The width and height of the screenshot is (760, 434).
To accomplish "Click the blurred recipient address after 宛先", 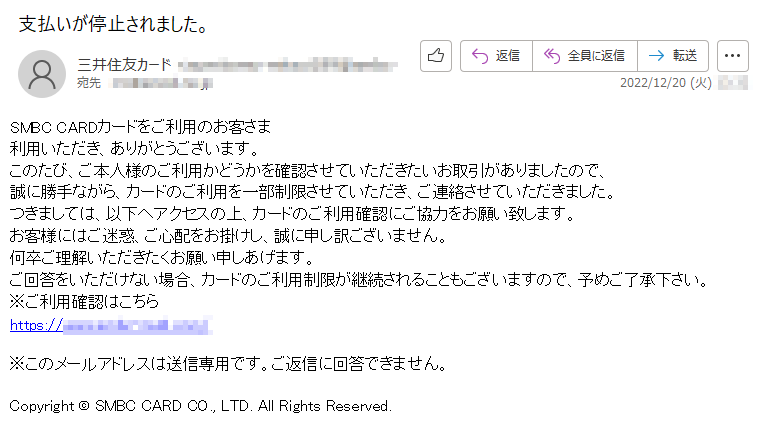I will (162, 83).
